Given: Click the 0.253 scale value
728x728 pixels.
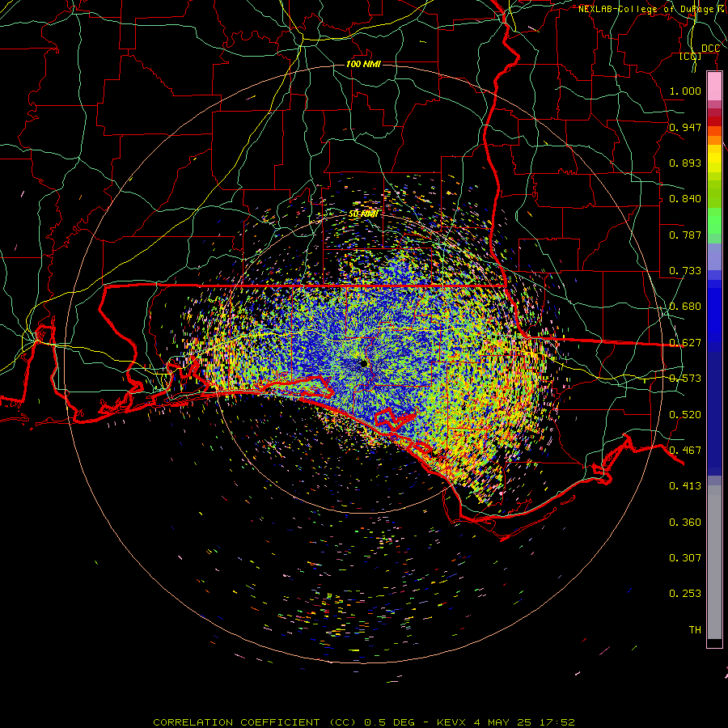Looking at the screenshot, I should tap(685, 594).
